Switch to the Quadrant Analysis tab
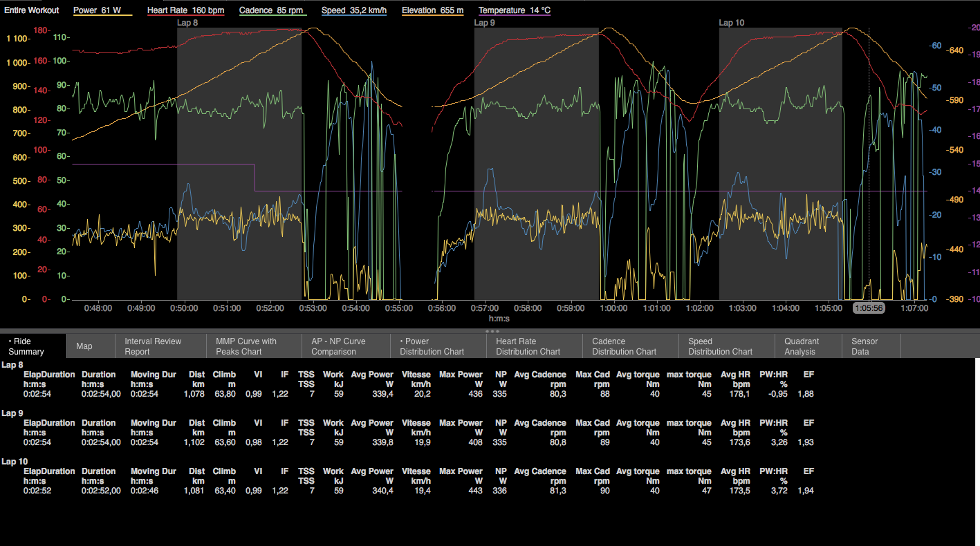The image size is (980, 546). [x=802, y=346]
